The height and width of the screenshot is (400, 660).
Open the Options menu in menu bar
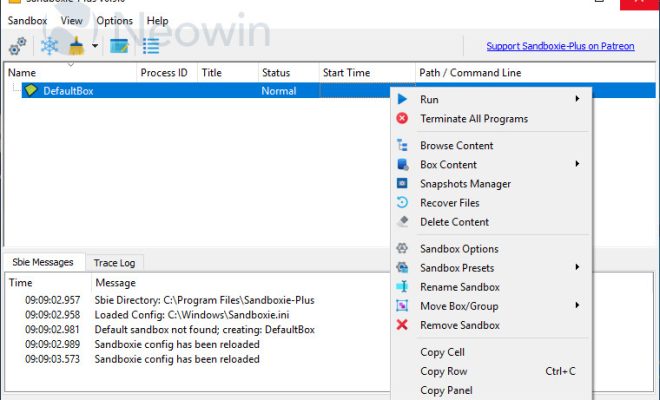[x=114, y=20]
